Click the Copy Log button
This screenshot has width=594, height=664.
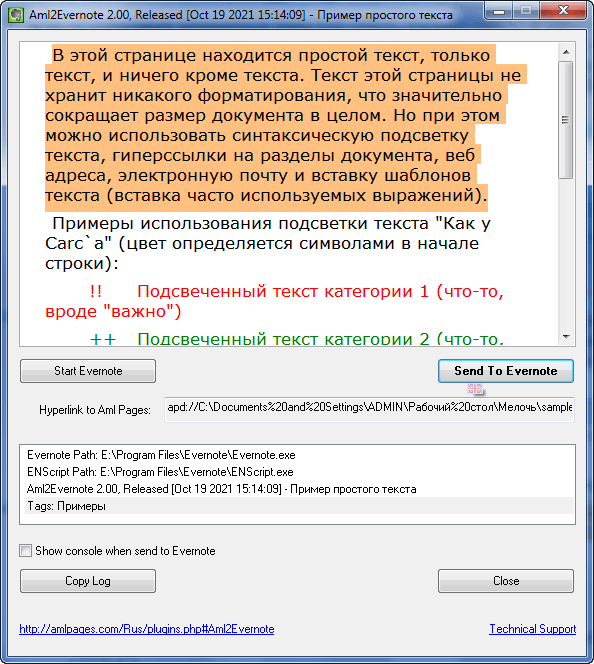pos(88,581)
